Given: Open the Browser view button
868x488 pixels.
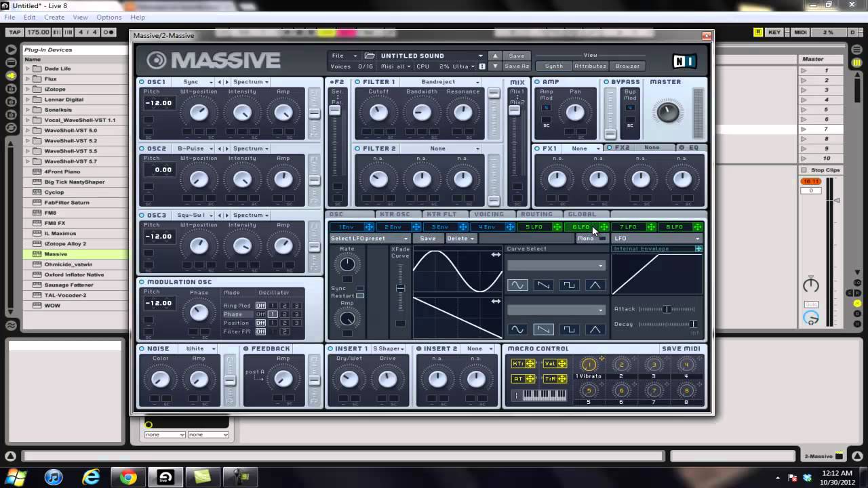Looking at the screenshot, I should (x=627, y=66).
